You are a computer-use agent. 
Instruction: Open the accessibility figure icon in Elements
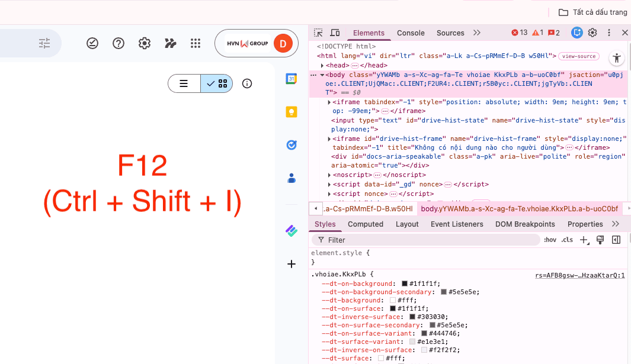point(617,59)
